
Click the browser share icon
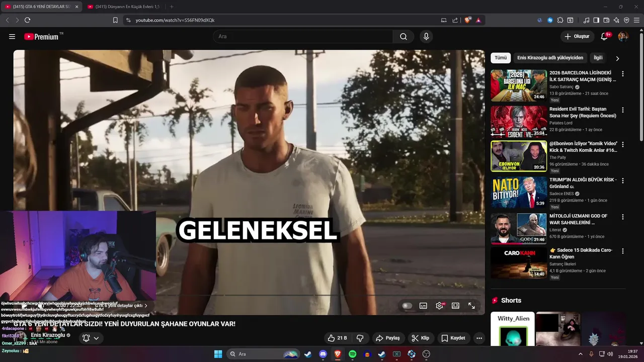455,20
